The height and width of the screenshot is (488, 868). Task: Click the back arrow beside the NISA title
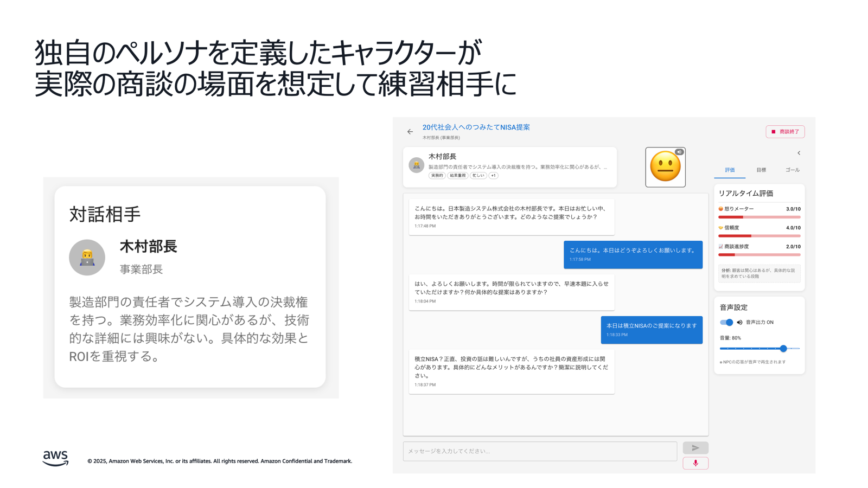coord(410,132)
